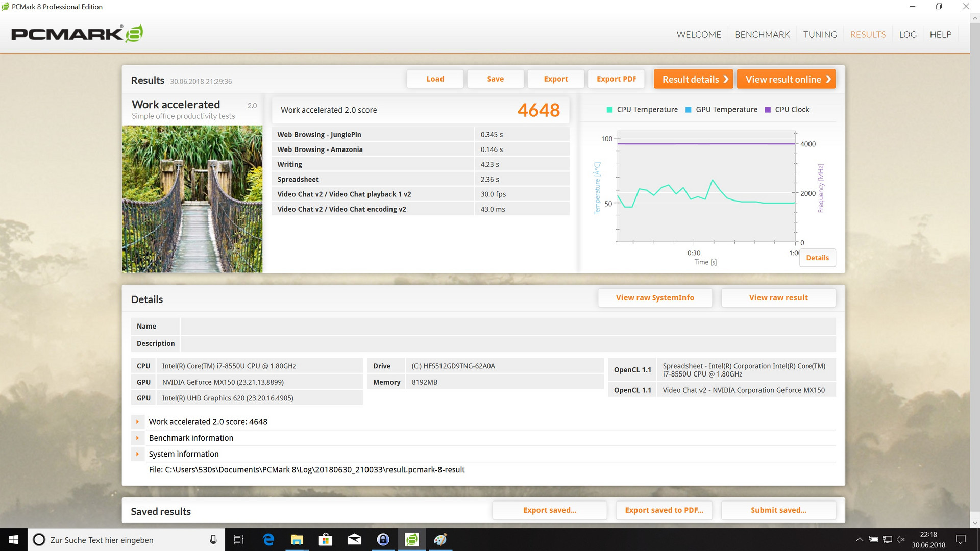Viewport: 980px width, 551px height.
Task: Open Microsoft Edge from the taskbar
Action: coord(268,539)
